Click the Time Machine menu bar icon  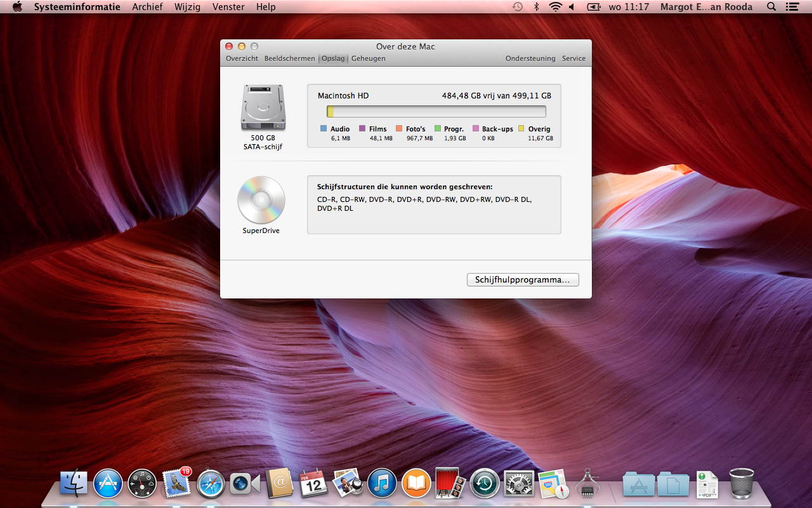click(x=518, y=7)
